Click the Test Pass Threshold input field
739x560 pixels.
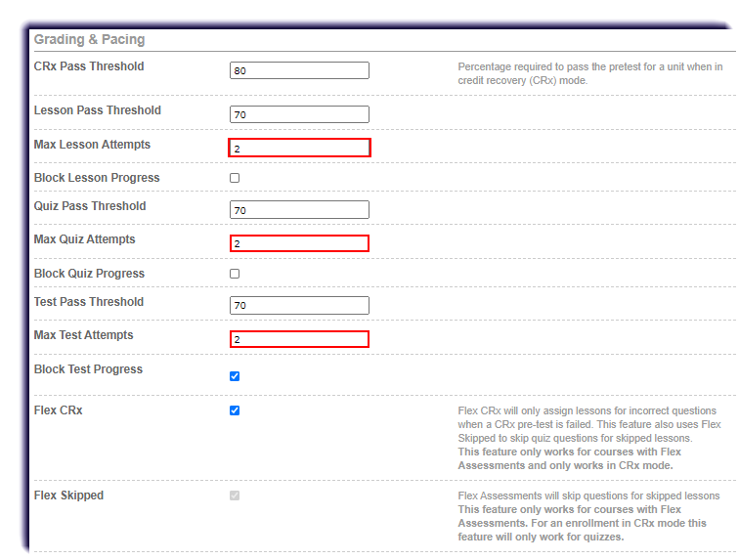click(x=299, y=306)
